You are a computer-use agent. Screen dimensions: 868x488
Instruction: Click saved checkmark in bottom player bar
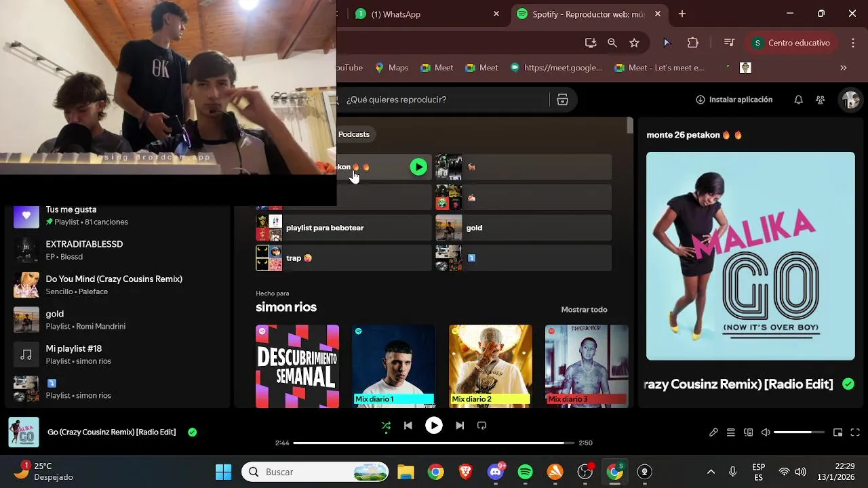(193, 432)
